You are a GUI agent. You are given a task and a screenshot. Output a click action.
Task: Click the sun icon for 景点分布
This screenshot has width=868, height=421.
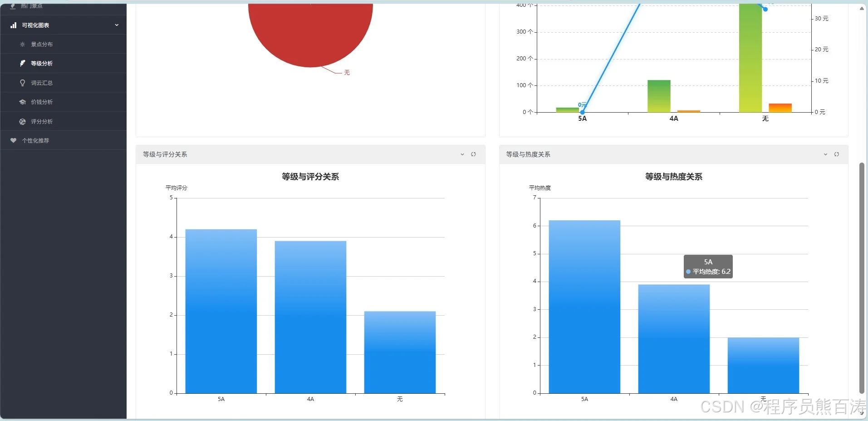pyautogui.click(x=22, y=44)
